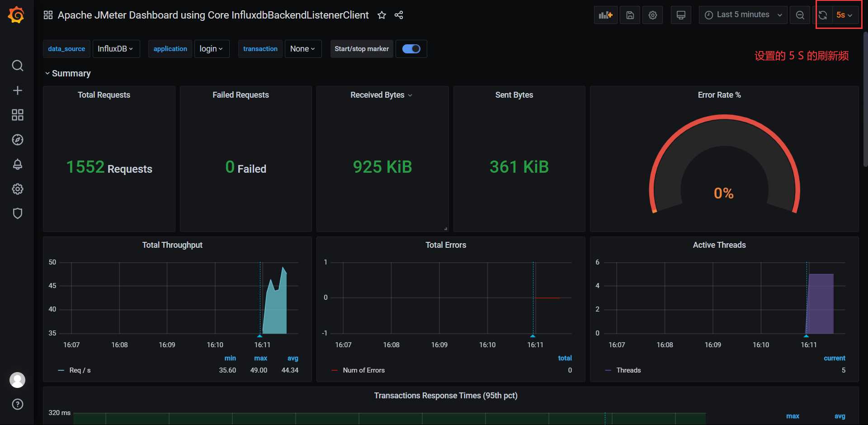Click the transaction variable label
868x425 pixels.
pos(260,49)
